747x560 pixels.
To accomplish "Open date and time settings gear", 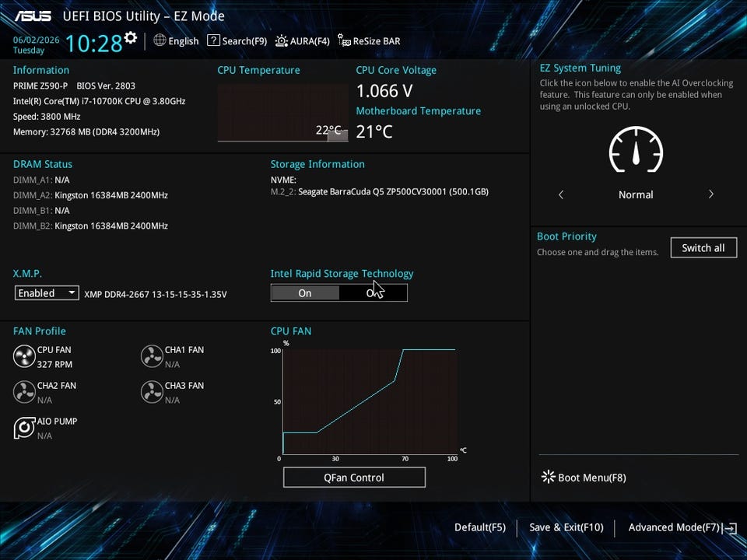I will (x=131, y=37).
